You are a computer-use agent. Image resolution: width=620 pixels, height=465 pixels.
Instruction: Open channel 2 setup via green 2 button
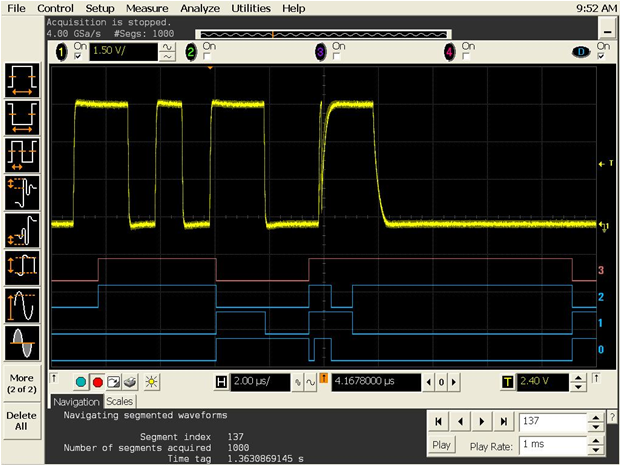click(191, 52)
